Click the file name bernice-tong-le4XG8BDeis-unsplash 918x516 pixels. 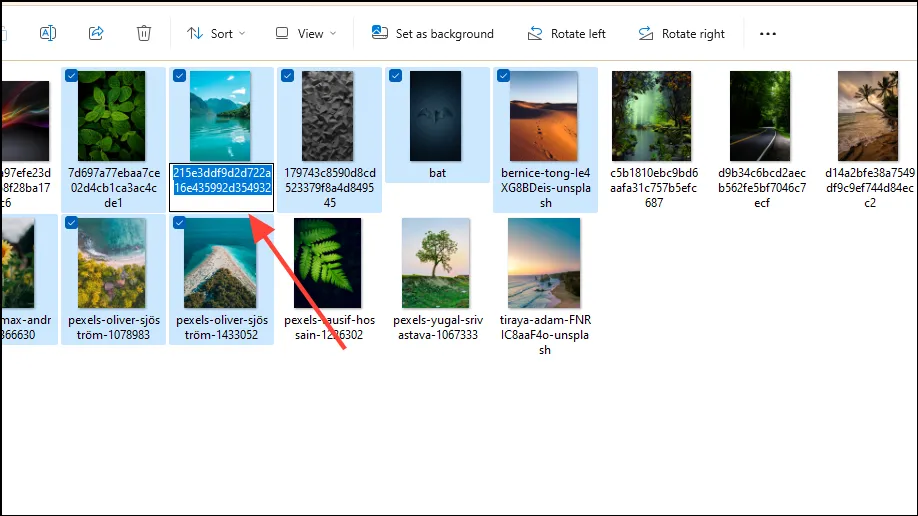[546, 188]
